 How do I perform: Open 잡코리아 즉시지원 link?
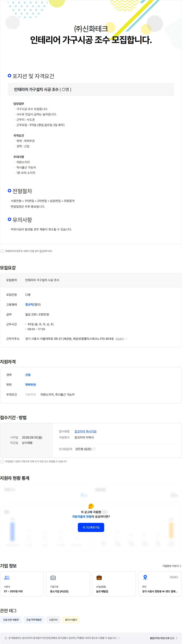coord(85,431)
